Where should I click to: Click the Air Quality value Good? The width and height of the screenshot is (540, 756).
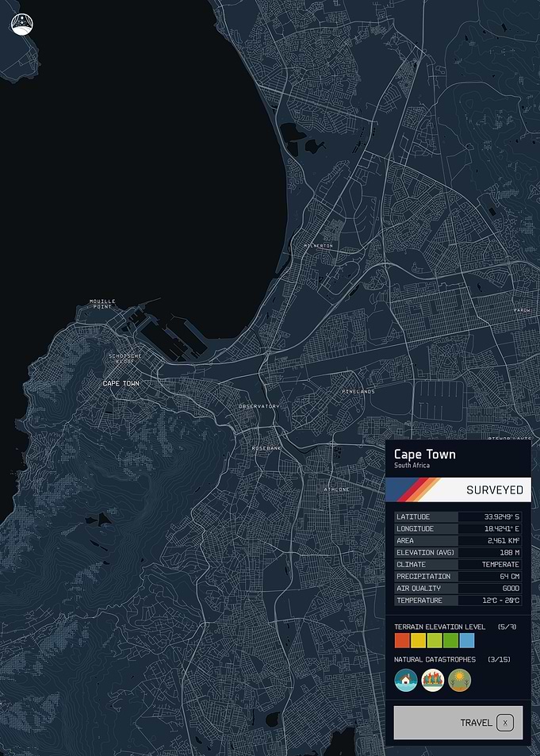511,588
